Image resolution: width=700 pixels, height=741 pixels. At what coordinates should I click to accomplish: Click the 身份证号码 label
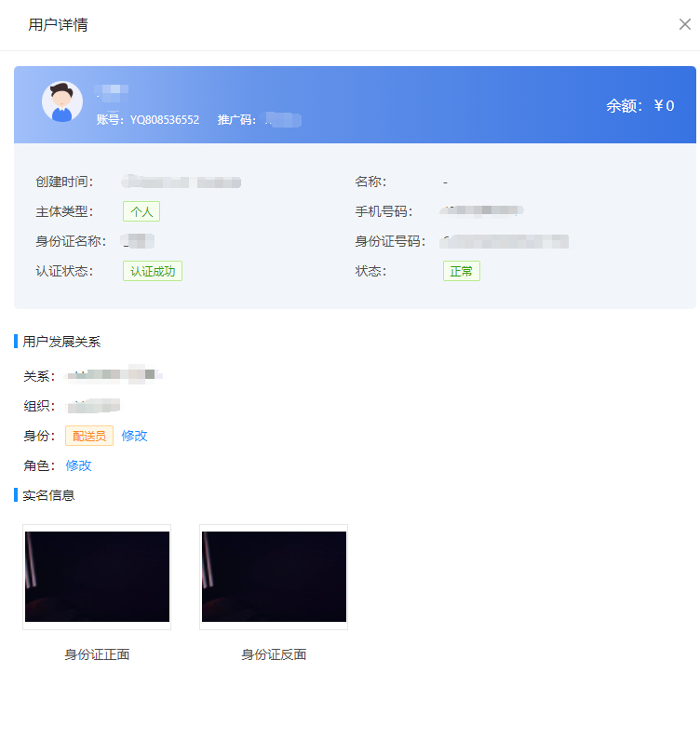[x=390, y=241]
